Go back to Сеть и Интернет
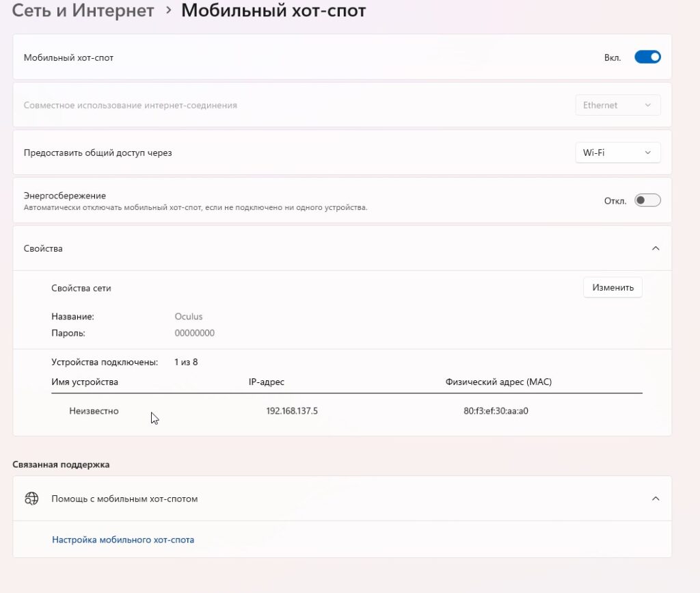This screenshot has width=700, height=593. (82, 11)
